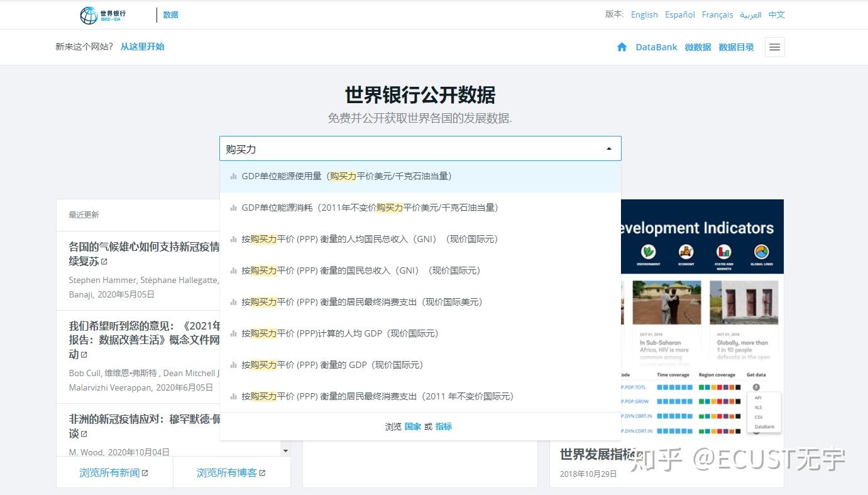
Task: Click the World Bank logo
Action: 103,15
